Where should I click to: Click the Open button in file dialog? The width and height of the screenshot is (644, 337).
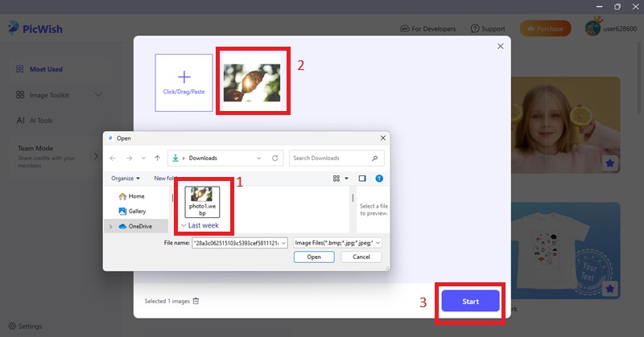[x=313, y=257]
